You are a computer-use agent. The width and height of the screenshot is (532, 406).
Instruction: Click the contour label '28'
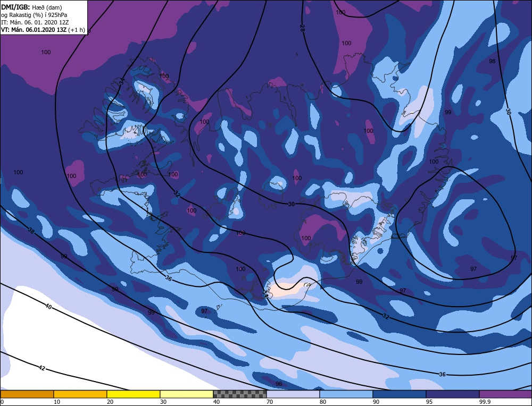pyautogui.click(x=302, y=28)
